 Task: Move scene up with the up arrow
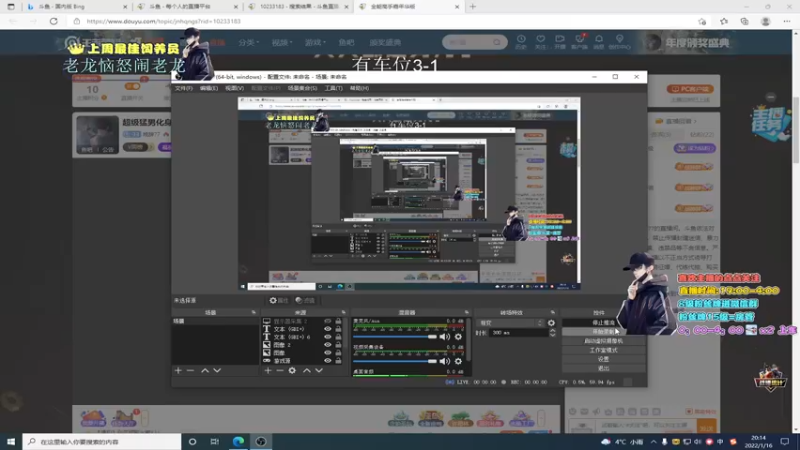(205, 370)
